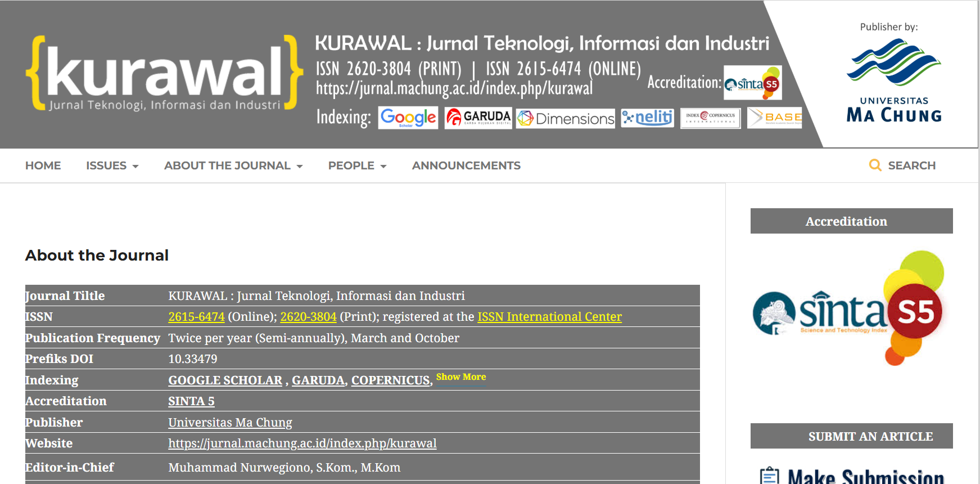Click the Universitas Ma Chung logo
Image resolution: width=980 pixels, height=484 pixels.
pos(894,81)
